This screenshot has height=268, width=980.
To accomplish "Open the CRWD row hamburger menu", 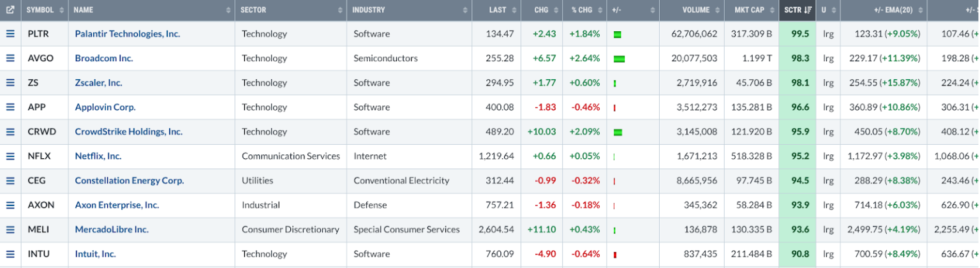I will pos(10,131).
